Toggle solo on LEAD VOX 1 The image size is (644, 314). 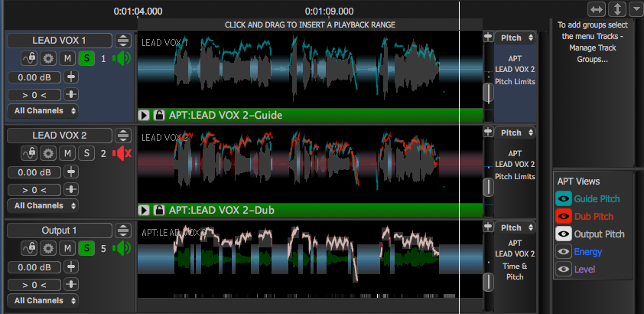pos(86,58)
